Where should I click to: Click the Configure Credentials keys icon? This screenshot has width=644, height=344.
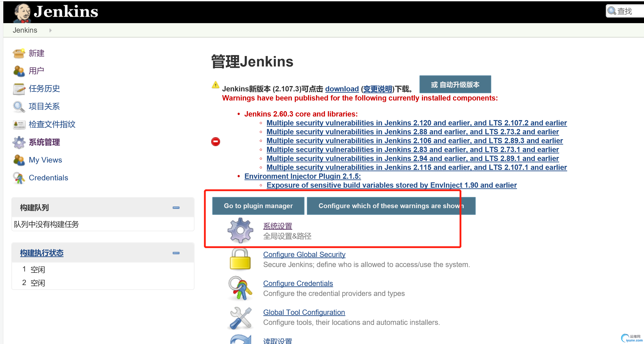[240, 288]
